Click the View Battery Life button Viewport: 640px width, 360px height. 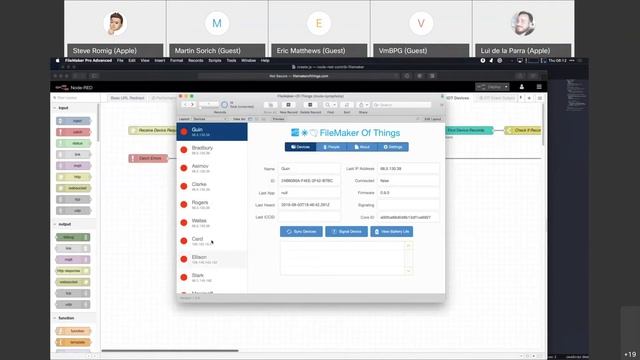click(391, 231)
